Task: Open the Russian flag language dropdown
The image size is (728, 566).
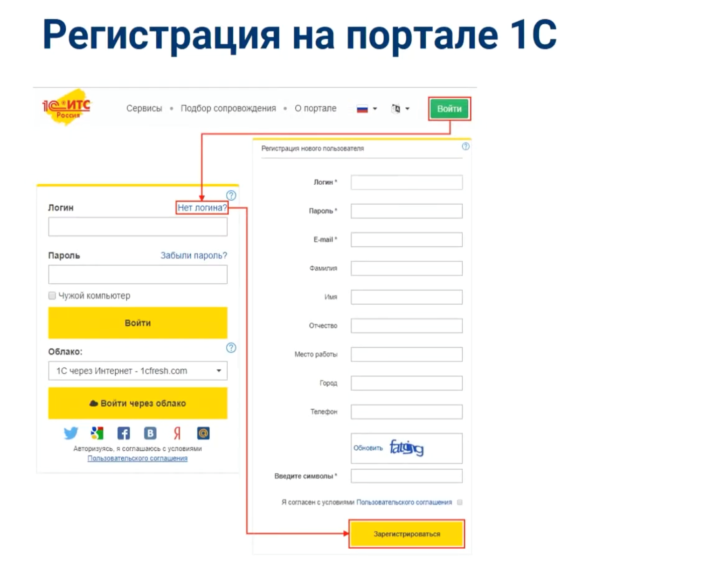Action: 367,109
